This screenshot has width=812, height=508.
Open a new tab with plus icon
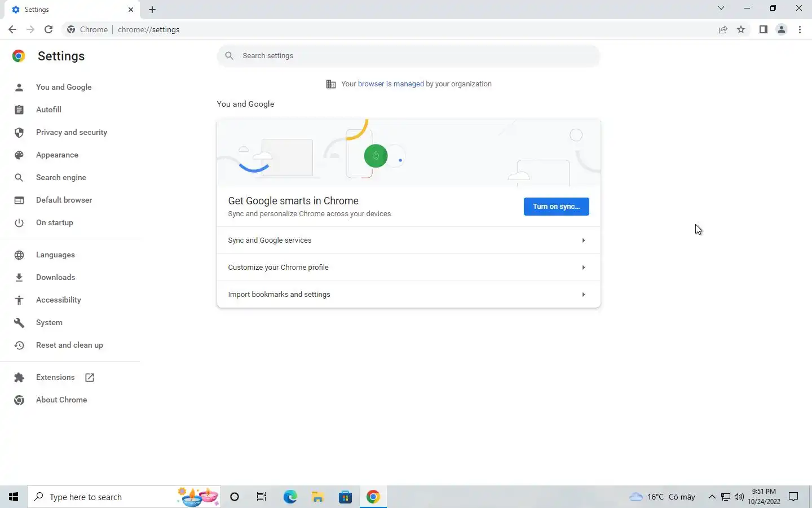(x=152, y=10)
